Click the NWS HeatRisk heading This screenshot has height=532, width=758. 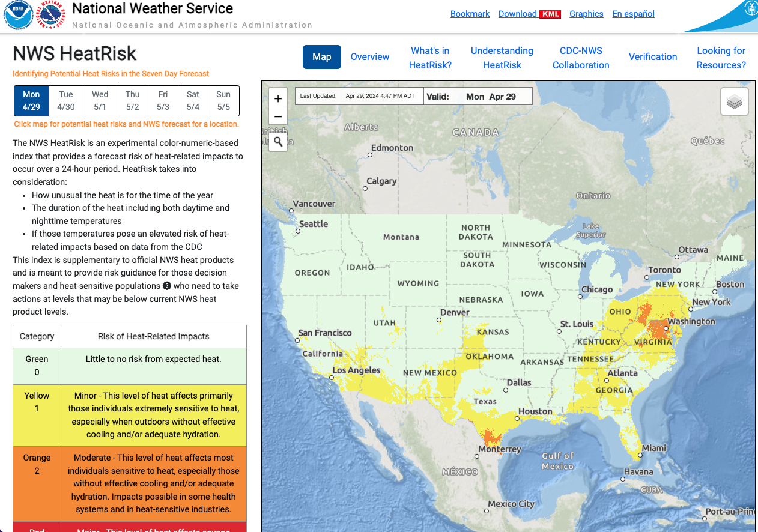click(74, 54)
